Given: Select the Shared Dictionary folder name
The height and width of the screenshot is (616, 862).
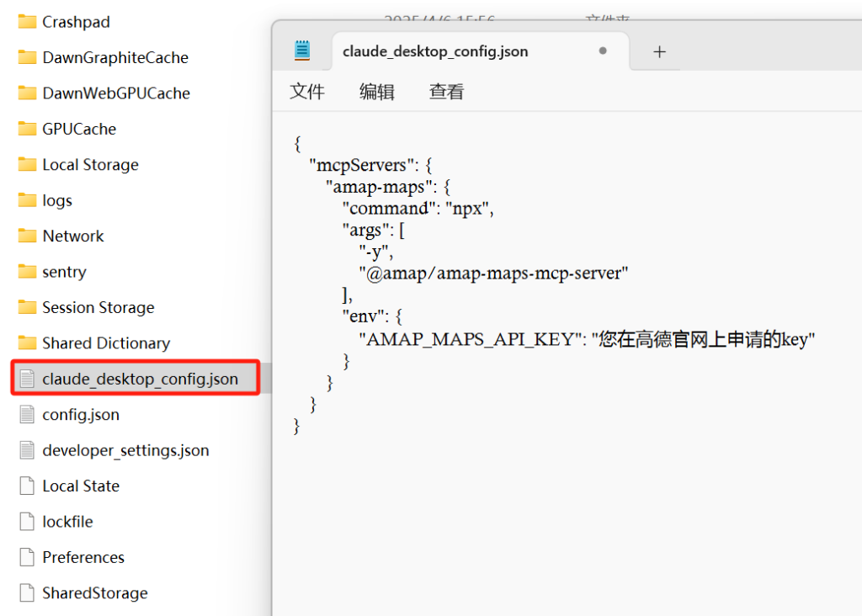Looking at the screenshot, I should tap(106, 343).
